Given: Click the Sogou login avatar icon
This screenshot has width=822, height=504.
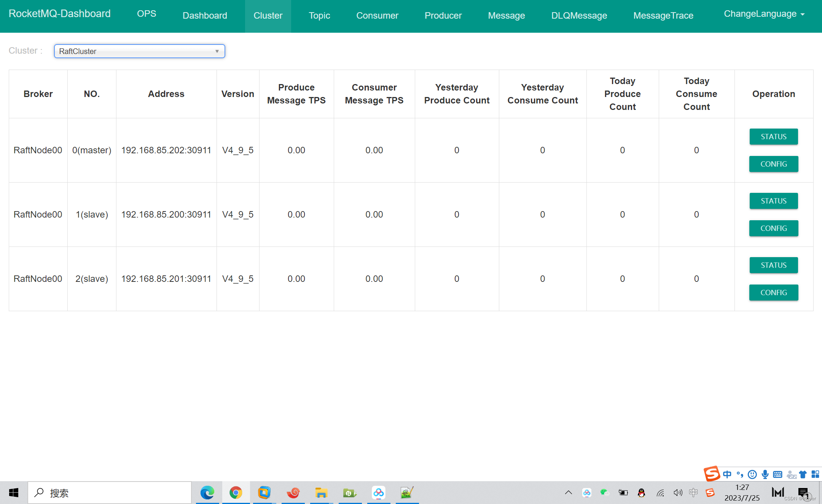Looking at the screenshot, I should click(792, 475).
